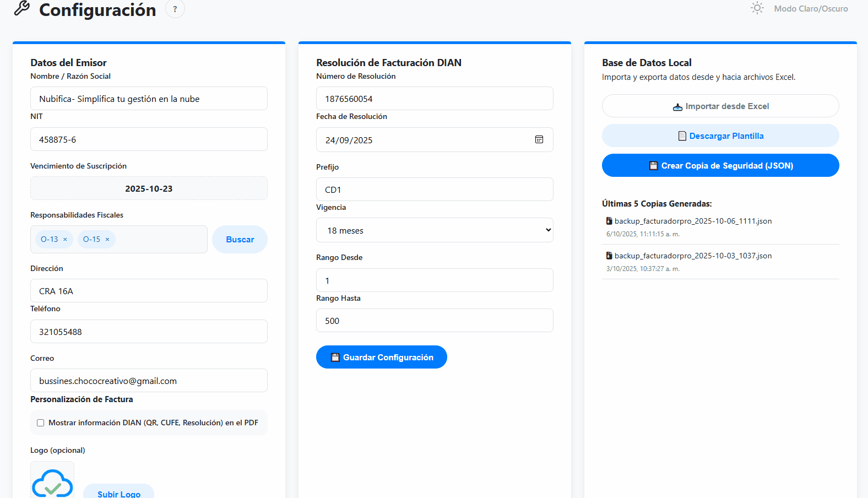Open the calendar date picker icon
Image resolution: width=868 pixels, height=498 pixels.
(x=539, y=140)
